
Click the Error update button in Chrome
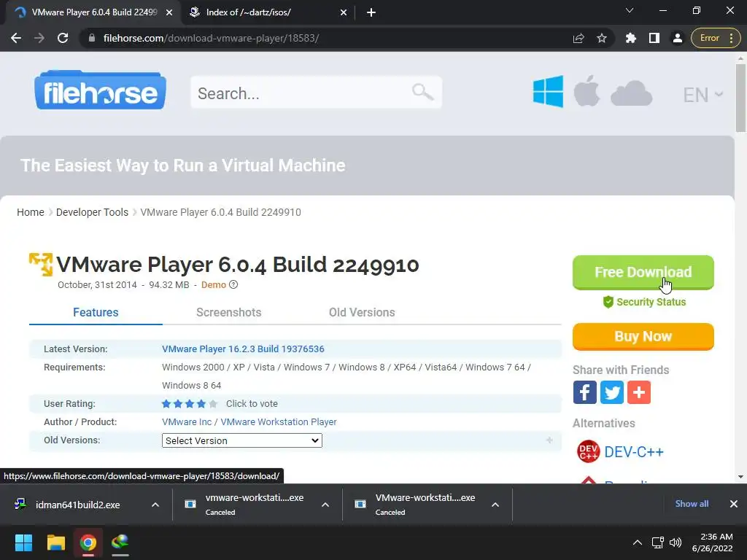pos(716,38)
